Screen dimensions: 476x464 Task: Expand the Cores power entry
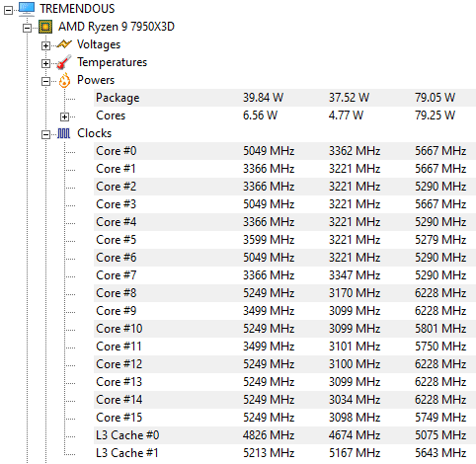tap(64, 116)
